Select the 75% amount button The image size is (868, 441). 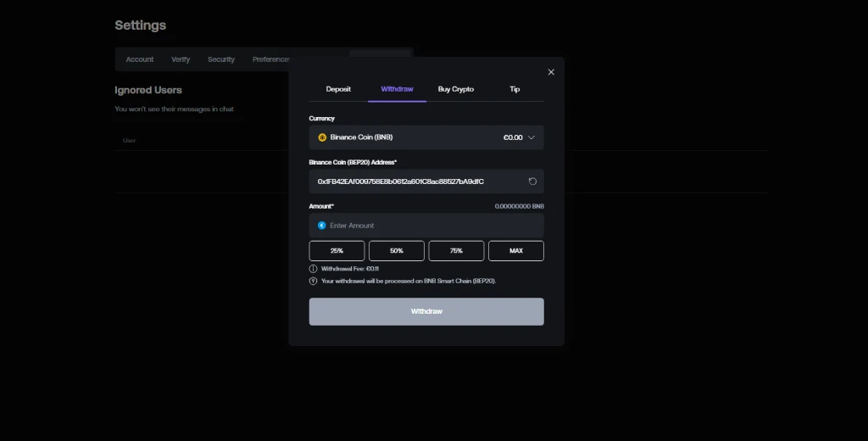coord(456,251)
